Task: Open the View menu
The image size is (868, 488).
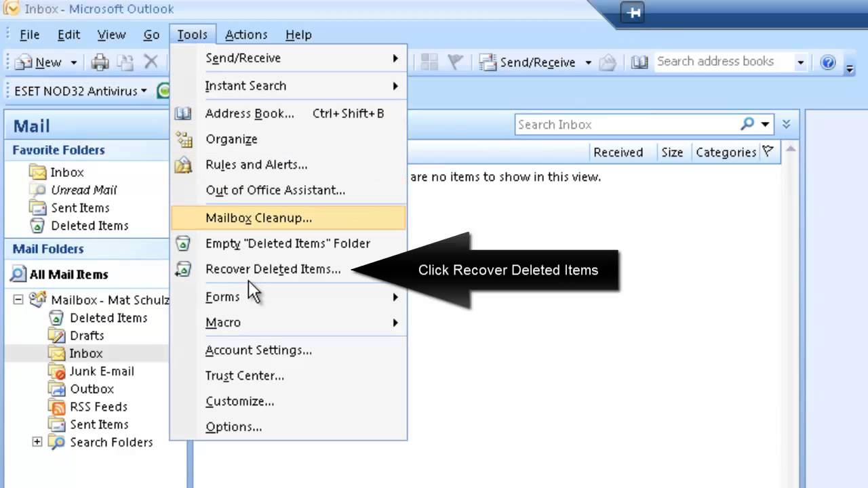Action: click(x=111, y=35)
